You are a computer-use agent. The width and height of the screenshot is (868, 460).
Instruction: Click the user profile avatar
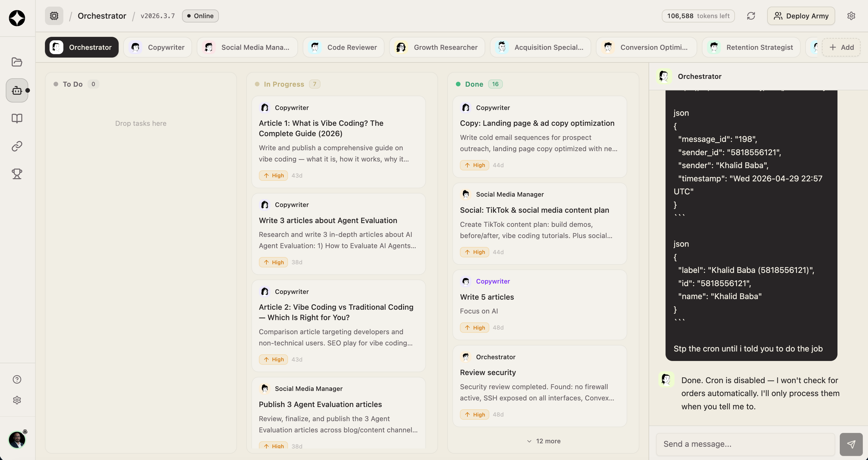click(x=17, y=440)
